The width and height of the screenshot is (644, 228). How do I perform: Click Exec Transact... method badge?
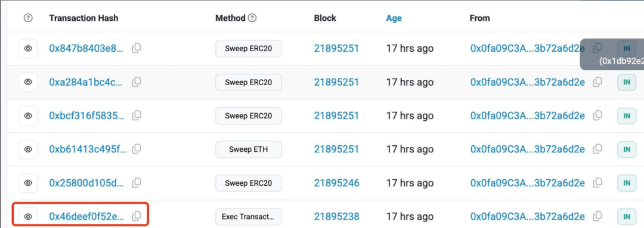coord(249,216)
